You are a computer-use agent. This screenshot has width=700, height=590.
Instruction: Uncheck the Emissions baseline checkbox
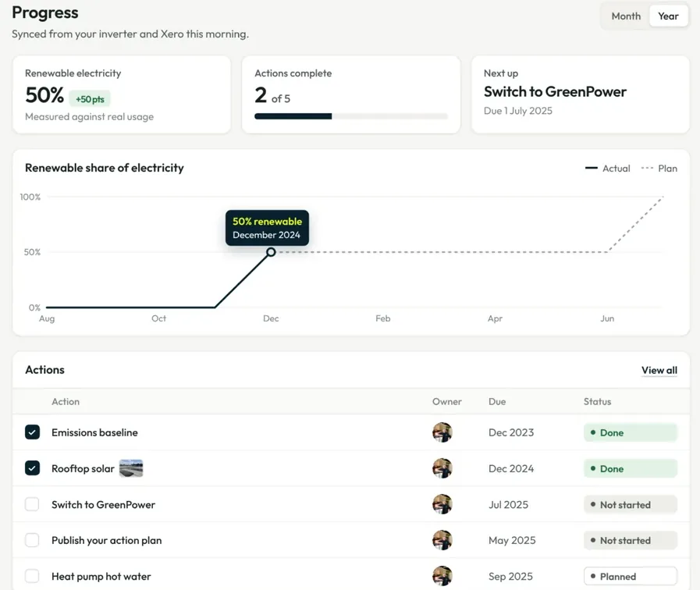32,432
